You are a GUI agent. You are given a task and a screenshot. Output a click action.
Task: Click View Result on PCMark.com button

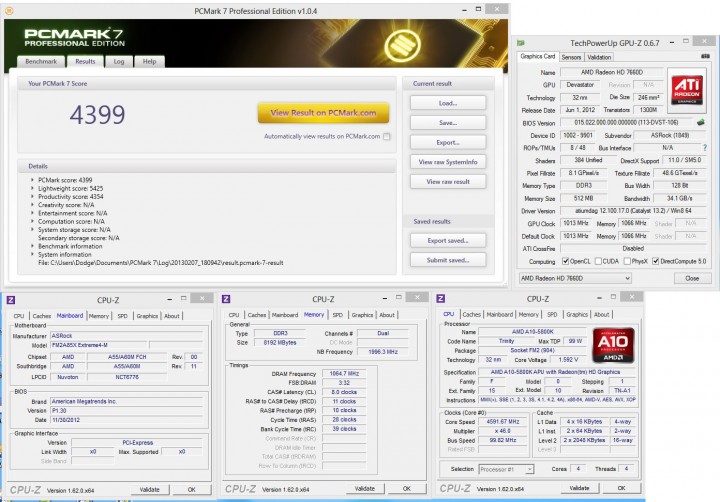323,113
